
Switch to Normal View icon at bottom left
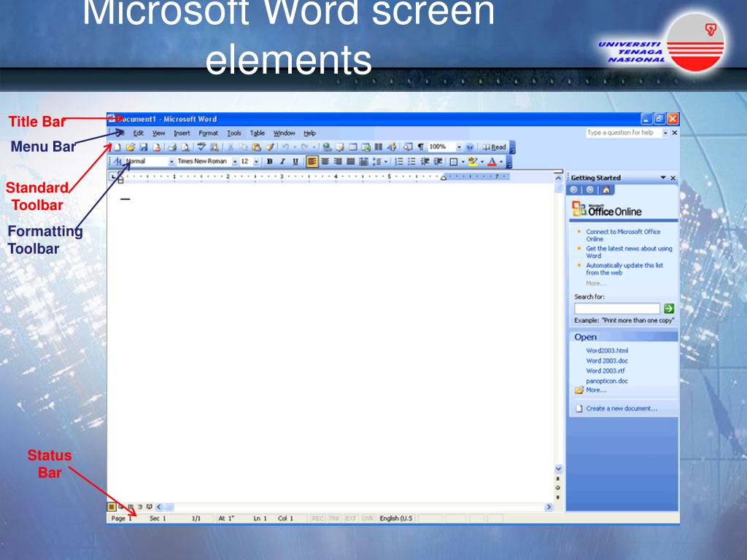click(x=112, y=507)
